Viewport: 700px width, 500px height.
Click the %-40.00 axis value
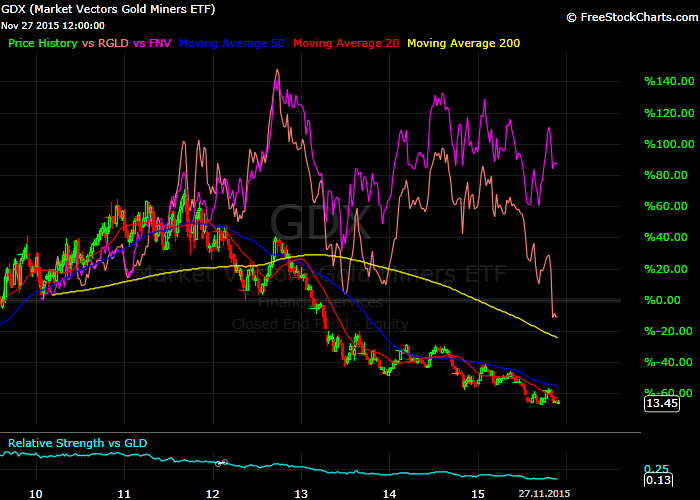pos(668,362)
